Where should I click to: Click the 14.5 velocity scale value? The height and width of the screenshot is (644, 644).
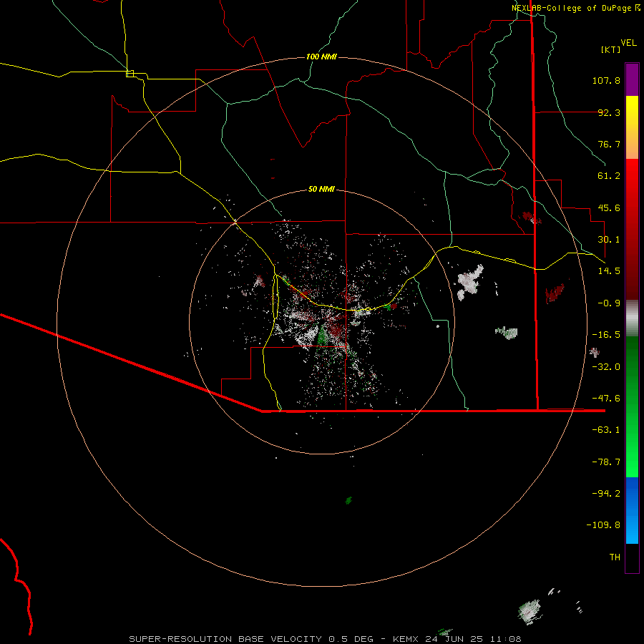click(609, 271)
